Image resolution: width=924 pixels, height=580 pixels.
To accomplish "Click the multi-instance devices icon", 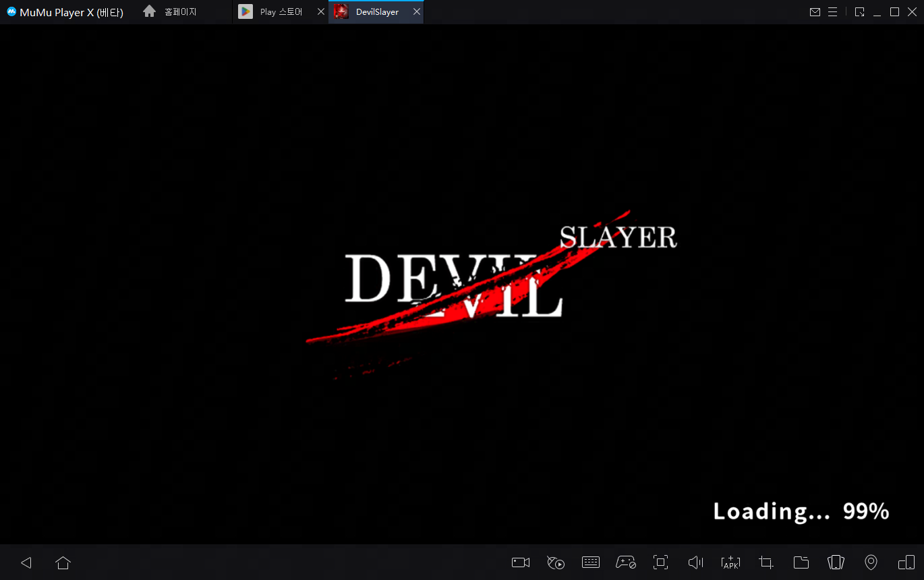I will [906, 562].
